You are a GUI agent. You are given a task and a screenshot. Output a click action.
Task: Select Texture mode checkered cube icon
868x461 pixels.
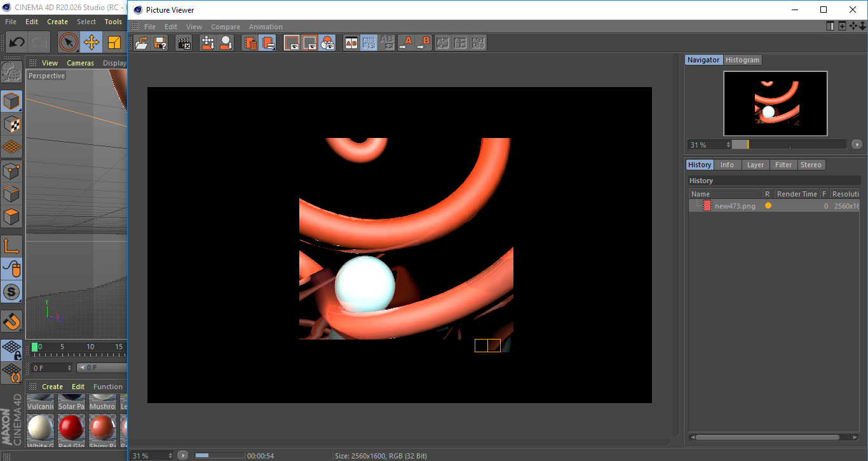pyautogui.click(x=11, y=125)
